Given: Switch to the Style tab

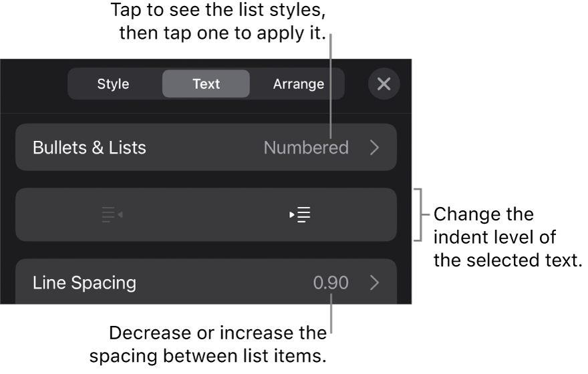Looking at the screenshot, I should (x=114, y=84).
